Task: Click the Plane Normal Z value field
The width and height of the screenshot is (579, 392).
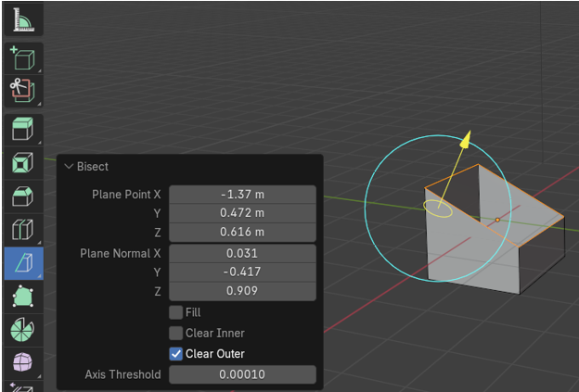Action: [x=242, y=290]
